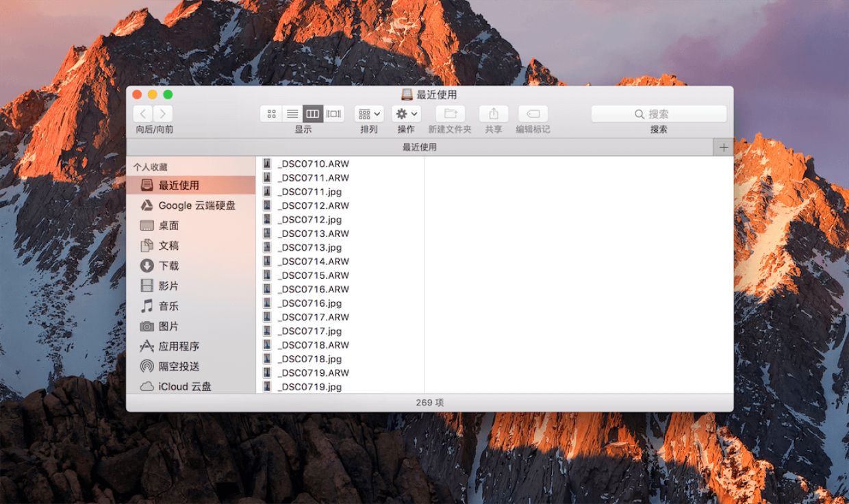Click the 搜索 search field
Image resolution: width=849 pixels, height=504 pixels.
tap(659, 114)
